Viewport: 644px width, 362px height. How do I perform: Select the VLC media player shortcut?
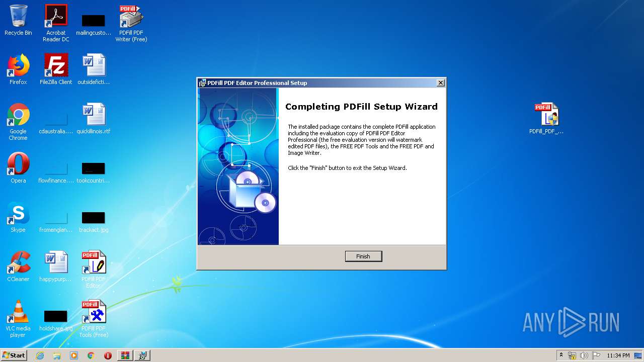point(18,319)
